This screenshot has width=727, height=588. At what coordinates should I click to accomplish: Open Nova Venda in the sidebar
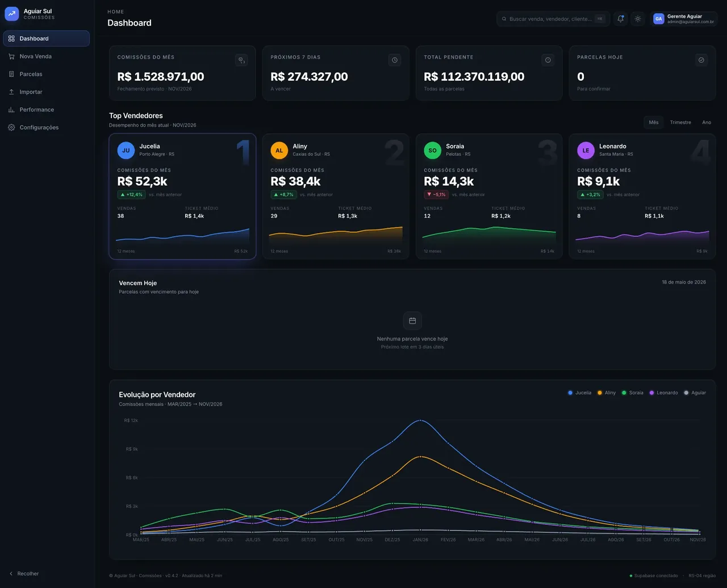point(47,56)
